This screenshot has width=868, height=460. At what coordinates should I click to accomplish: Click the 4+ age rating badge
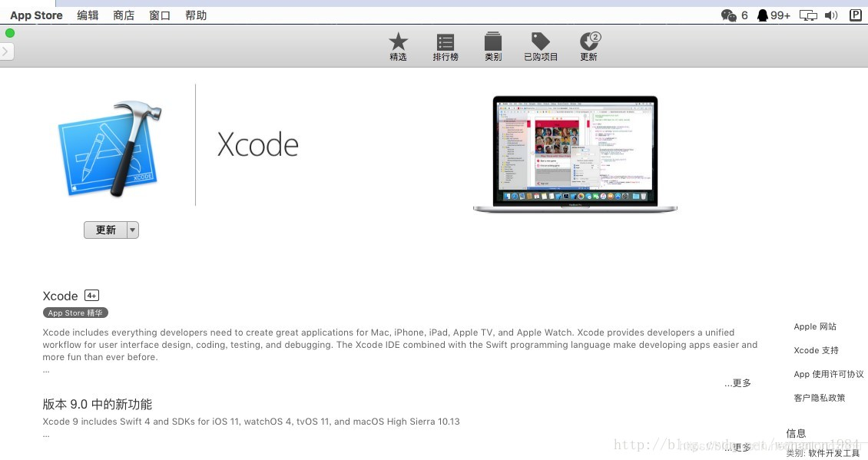point(91,296)
